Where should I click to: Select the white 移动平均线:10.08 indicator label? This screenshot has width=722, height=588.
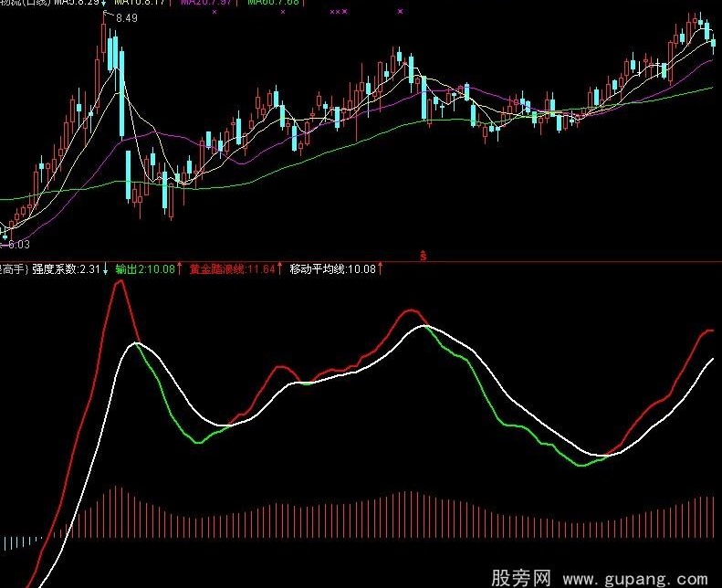point(333,269)
